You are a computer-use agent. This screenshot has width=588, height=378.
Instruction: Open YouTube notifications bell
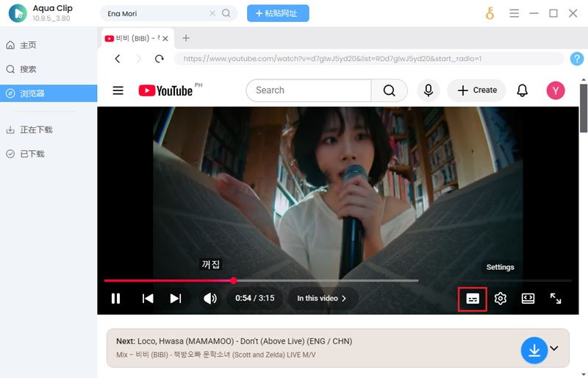pos(523,90)
